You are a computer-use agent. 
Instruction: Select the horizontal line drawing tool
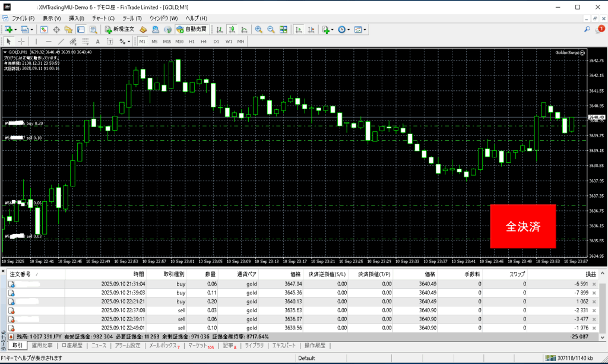coord(49,42)
